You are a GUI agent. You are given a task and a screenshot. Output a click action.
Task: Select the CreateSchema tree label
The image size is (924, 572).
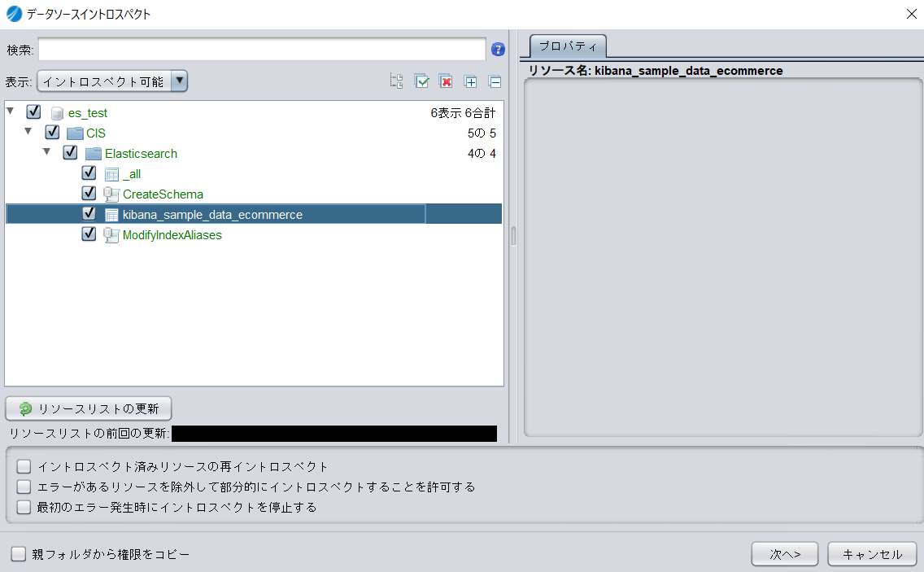(x=163, y=194)
